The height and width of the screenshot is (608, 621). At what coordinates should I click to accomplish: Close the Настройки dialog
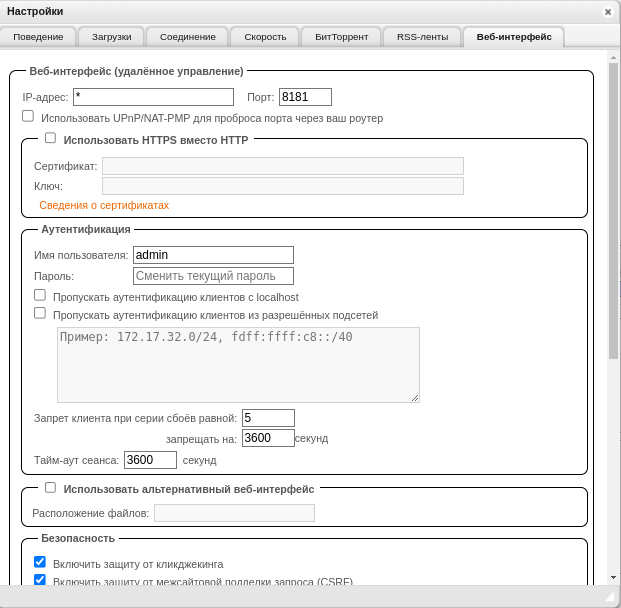[608, 12]
